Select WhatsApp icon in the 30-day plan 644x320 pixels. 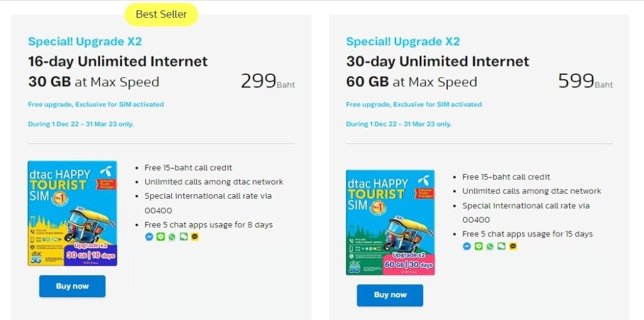(x=489, y=246)
